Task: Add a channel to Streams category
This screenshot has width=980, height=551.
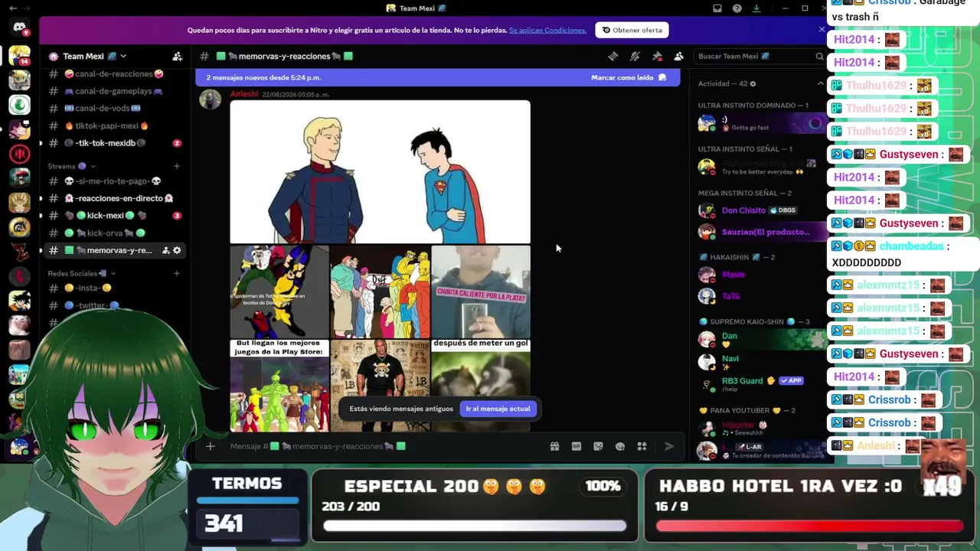Action: 177,166
